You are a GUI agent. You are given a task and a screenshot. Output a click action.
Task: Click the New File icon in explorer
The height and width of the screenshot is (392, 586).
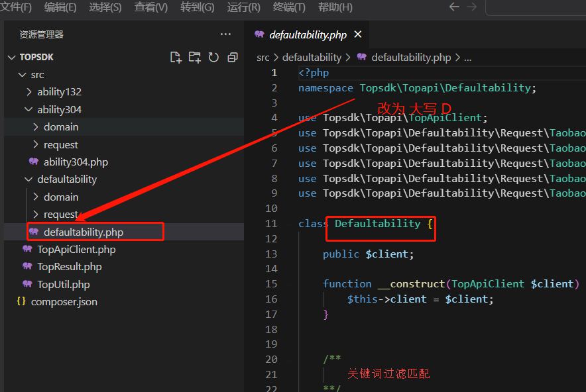tap(176, 57)
